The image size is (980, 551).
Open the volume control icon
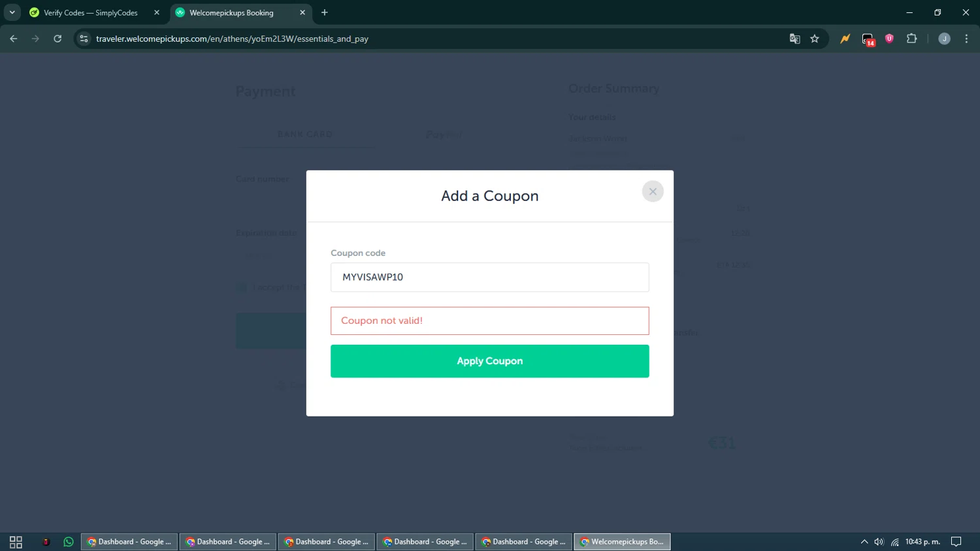click(x=879, y=542)
